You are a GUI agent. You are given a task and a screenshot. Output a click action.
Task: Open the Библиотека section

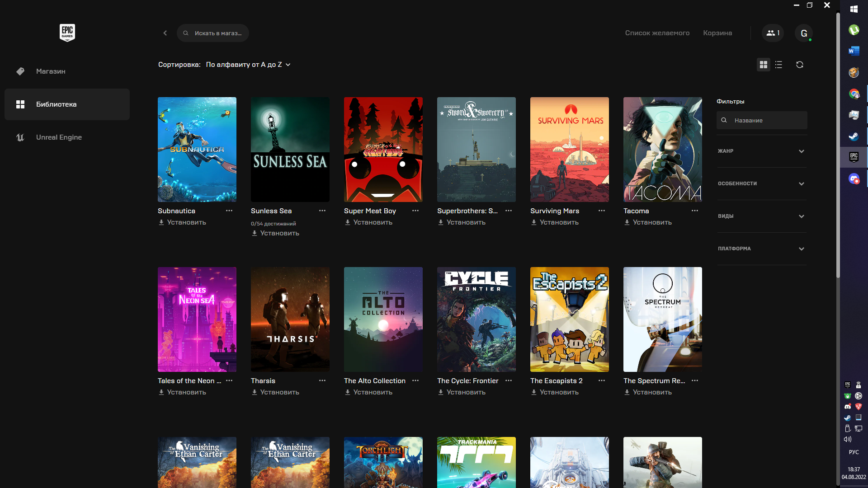pos(67,104)
